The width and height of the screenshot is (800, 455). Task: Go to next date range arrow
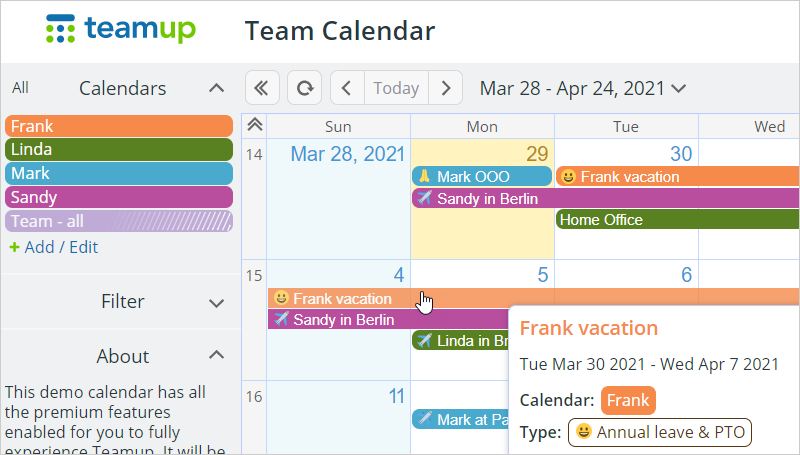click(445, 88)
